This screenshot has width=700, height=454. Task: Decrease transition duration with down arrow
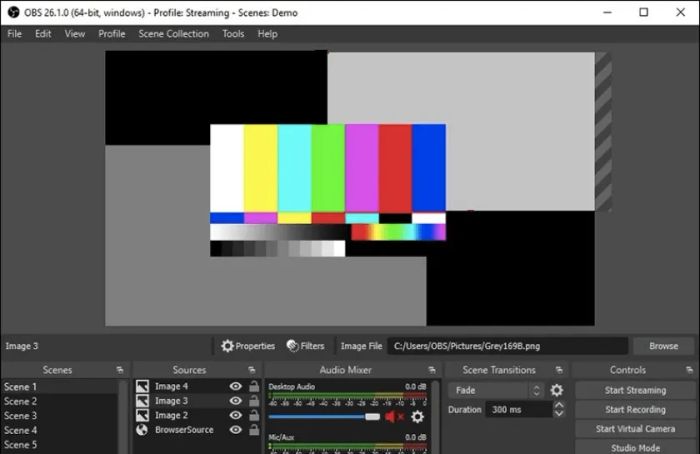point(559,414)
